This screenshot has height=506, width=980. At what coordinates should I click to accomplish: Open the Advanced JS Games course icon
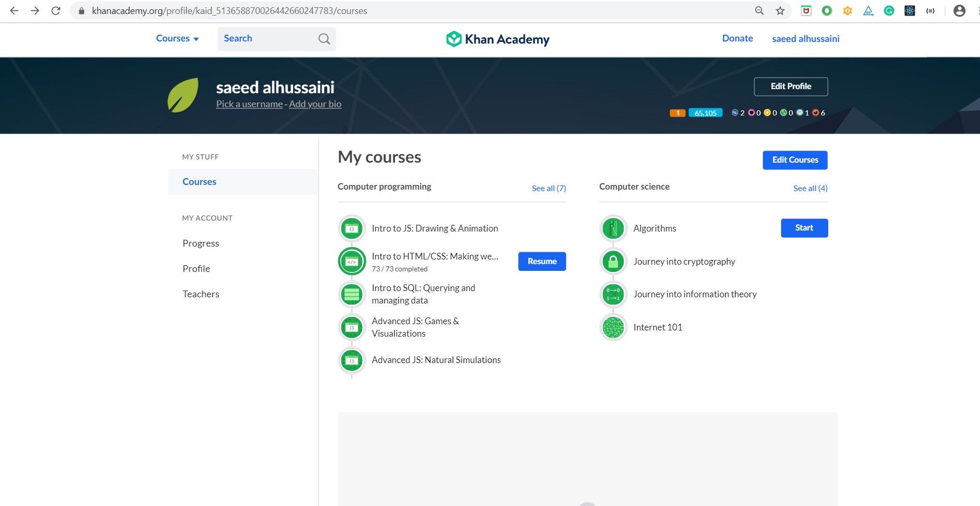click(352, 327)
